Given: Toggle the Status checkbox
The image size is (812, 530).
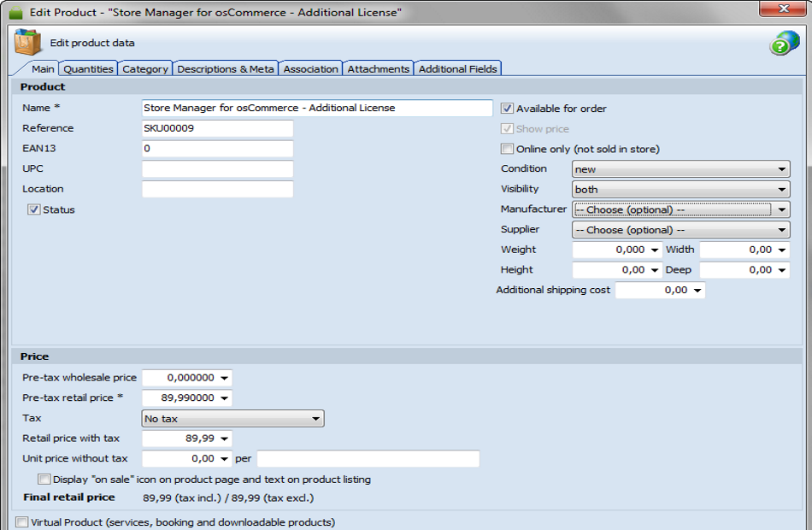Looking at the screenshot, I should point(33,209).
